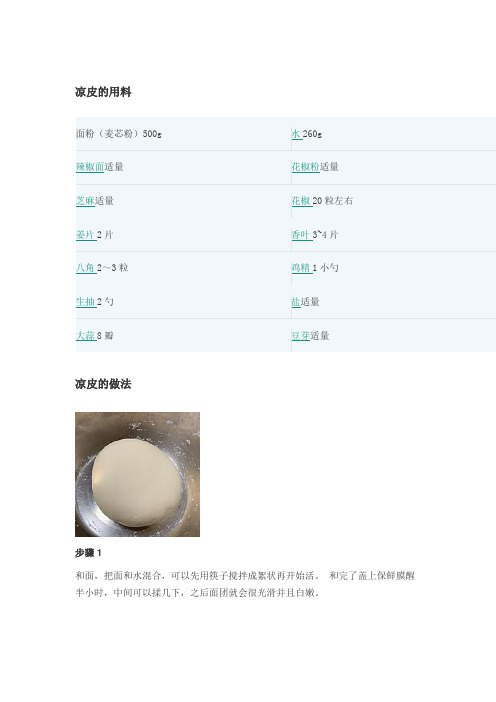Follow the 豆芽 link
Viewport: 496px width, 702px height.
301,335
